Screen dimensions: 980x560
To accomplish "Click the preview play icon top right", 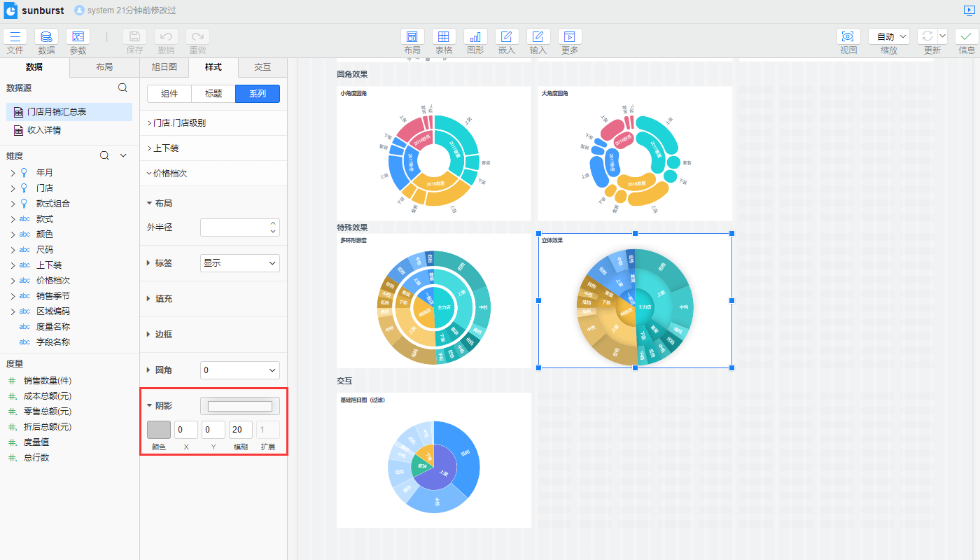I will tap(969, 10).
